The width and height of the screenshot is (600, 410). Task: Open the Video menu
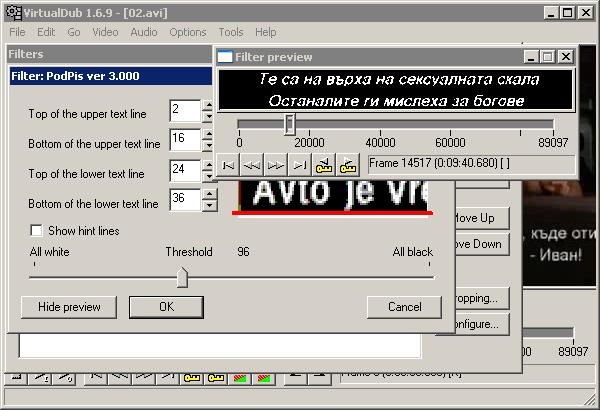click(x=105, y=32)
